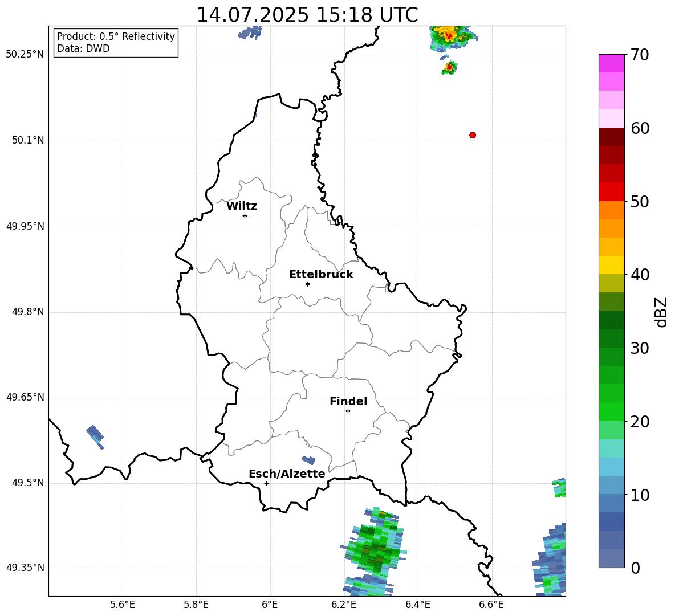
Task: Click the magenta segment at colorbar top
Action: [612, 63]
